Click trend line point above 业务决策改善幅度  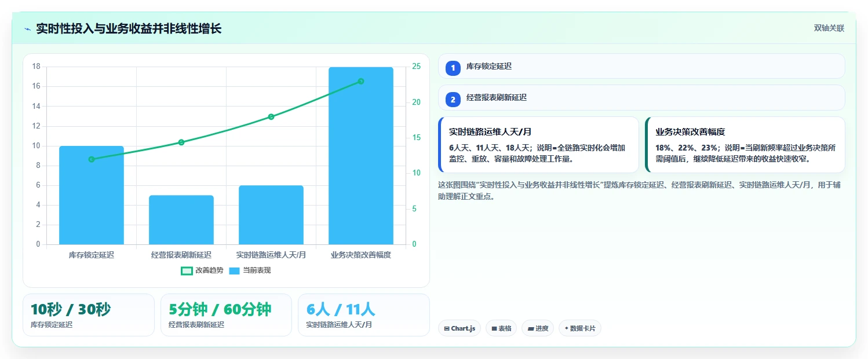[361, 81]
